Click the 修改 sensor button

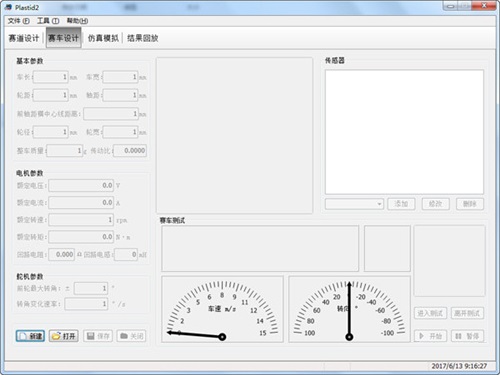pos(436,204)
